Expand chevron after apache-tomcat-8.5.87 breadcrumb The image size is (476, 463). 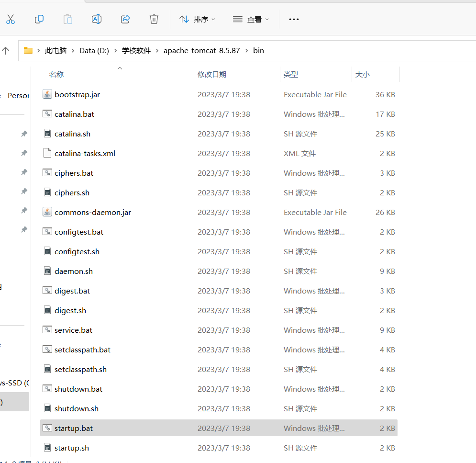tap(246, 51)
